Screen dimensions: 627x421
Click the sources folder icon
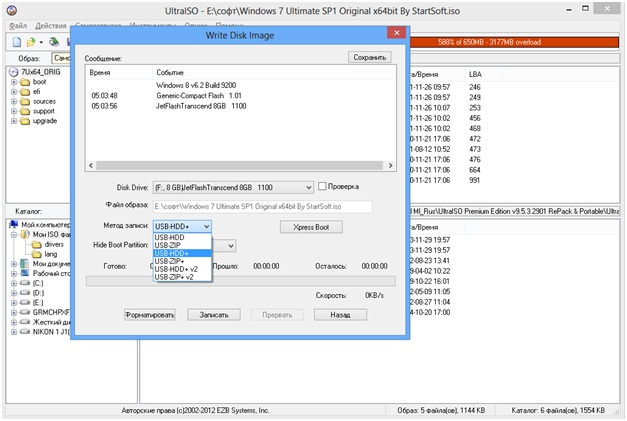tap(25, 102)
